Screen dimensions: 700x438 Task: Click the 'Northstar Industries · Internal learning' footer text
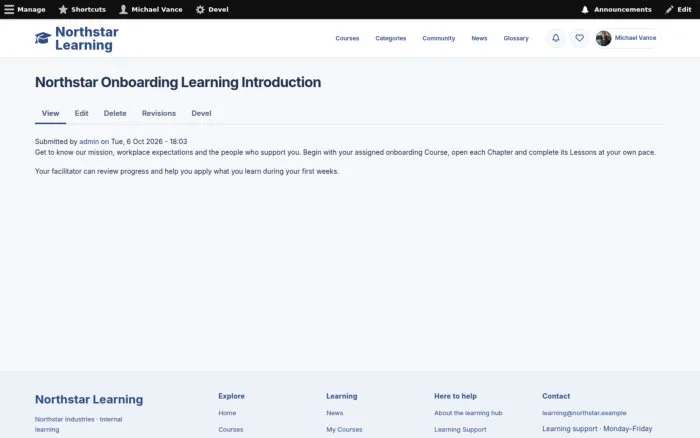coord(79,425)
